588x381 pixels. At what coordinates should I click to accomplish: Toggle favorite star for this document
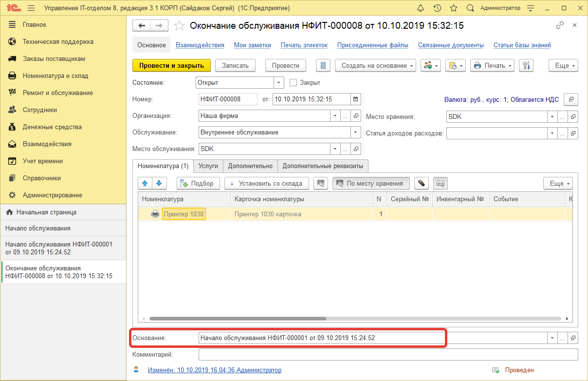tap(179, 25)
